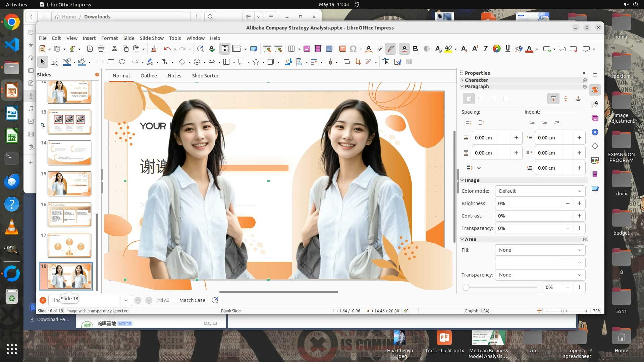Click the Find All button
Screen dimensions: 644x362
162,300
